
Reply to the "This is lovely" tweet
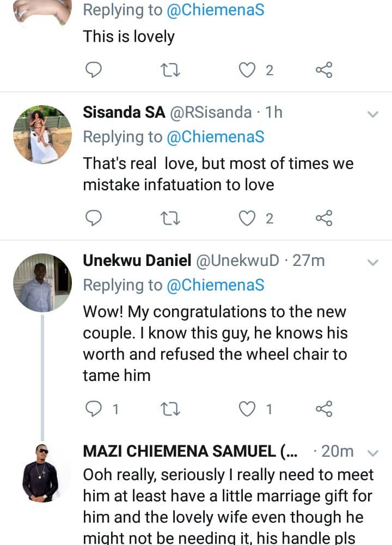(94, 70)
